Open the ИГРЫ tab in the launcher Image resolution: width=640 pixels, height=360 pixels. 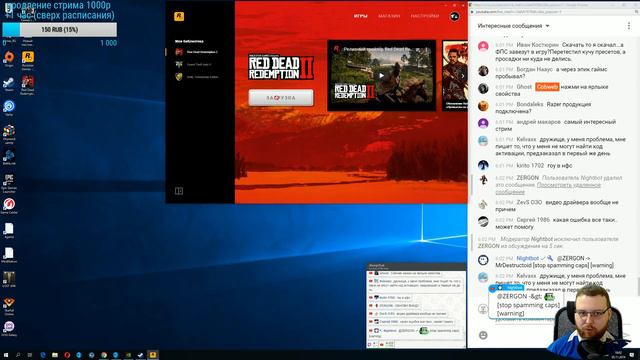tap(360, 16)
